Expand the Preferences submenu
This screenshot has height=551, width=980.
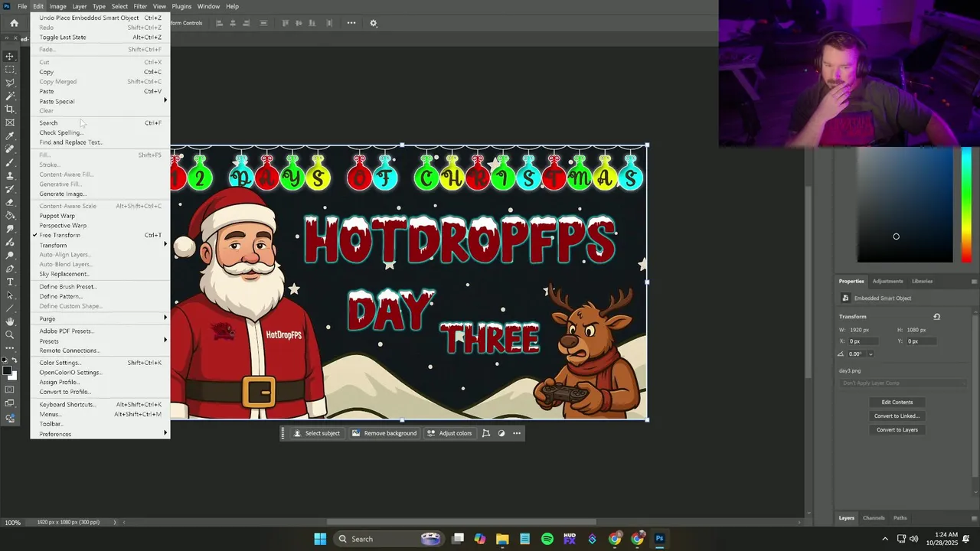[x=100, y=434]
